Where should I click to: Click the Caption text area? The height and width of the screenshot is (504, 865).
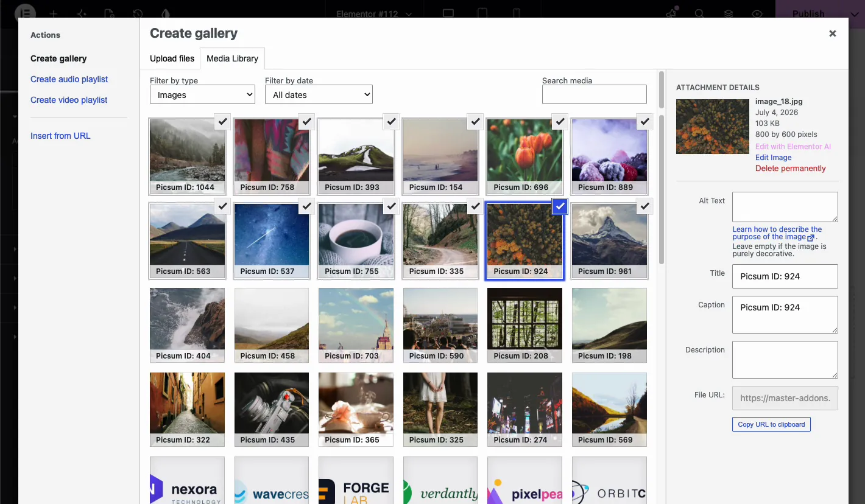(x=785, y=315)
